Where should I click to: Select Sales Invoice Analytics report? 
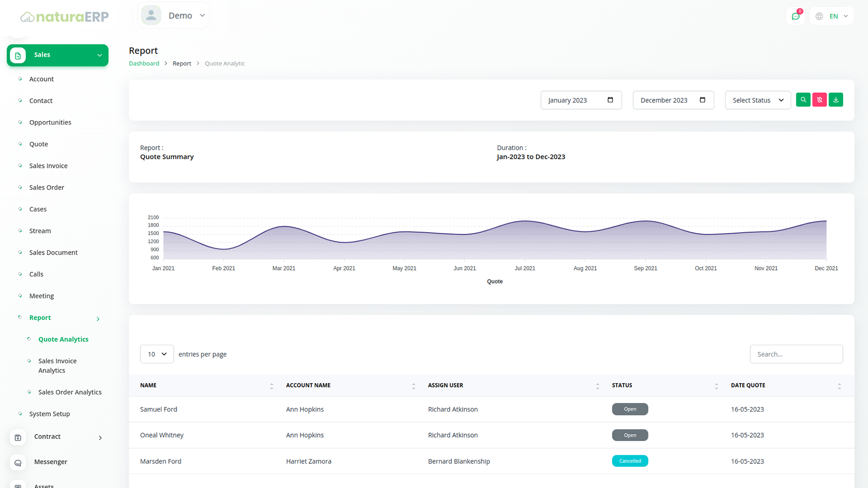tap(57, 366)
